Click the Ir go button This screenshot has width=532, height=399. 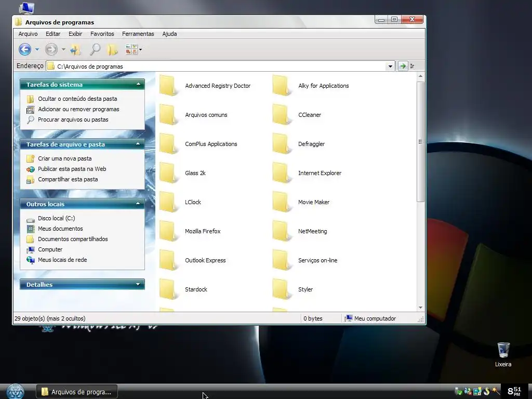(406, 66)
